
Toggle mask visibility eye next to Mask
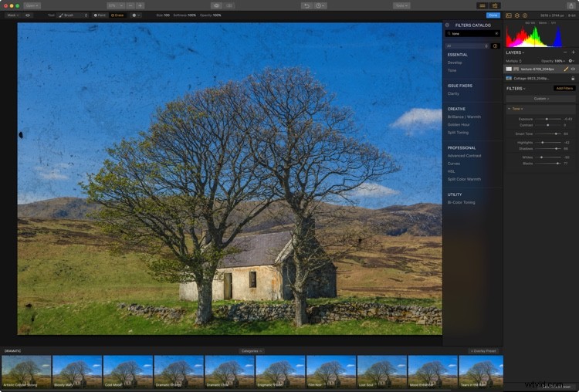[x=28, y=15]
